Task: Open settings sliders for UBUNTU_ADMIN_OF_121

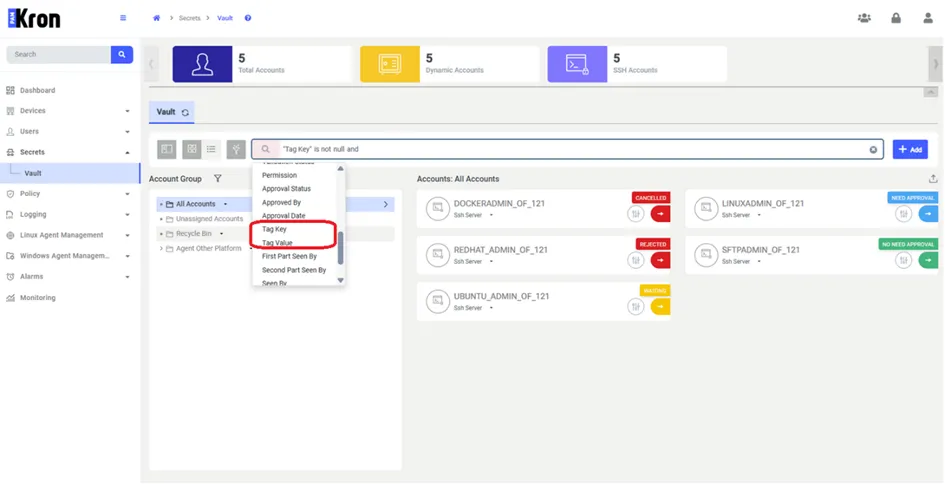Action: 635,307
